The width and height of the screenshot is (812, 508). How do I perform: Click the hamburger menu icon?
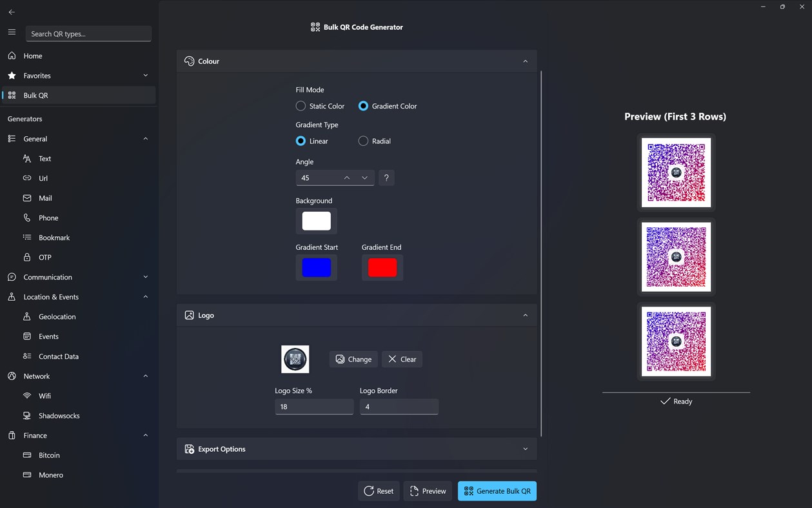click(x=12, y=32)
